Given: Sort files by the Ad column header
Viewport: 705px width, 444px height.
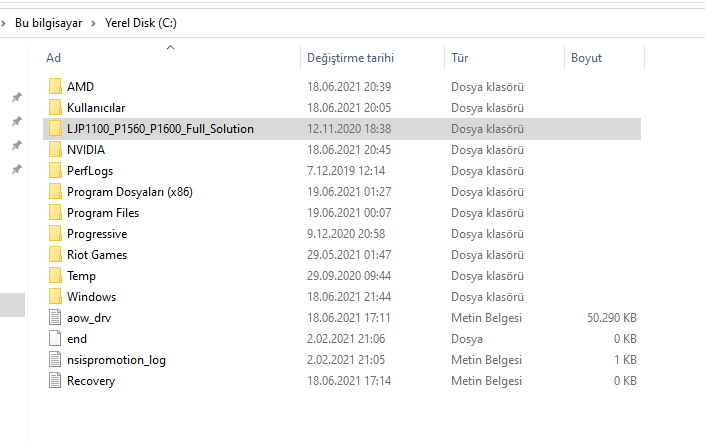Looking at the screenshot, I should click(x=54, y=58).
